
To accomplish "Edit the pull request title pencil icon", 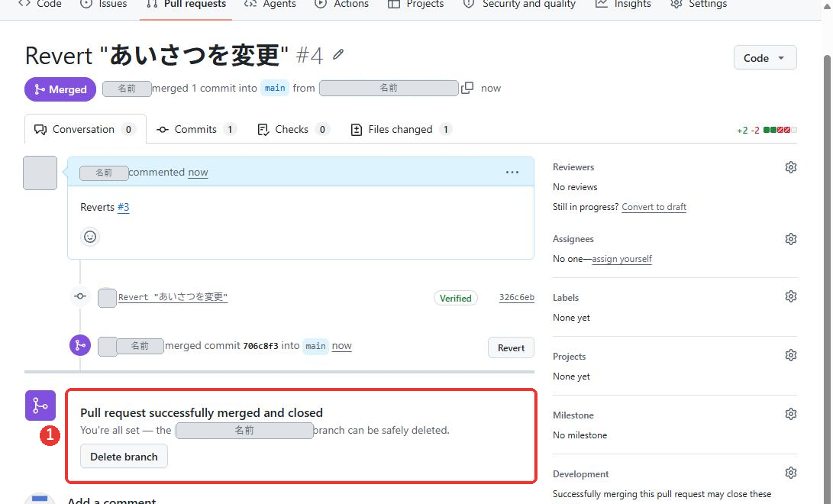I will [x=338, y=54].
